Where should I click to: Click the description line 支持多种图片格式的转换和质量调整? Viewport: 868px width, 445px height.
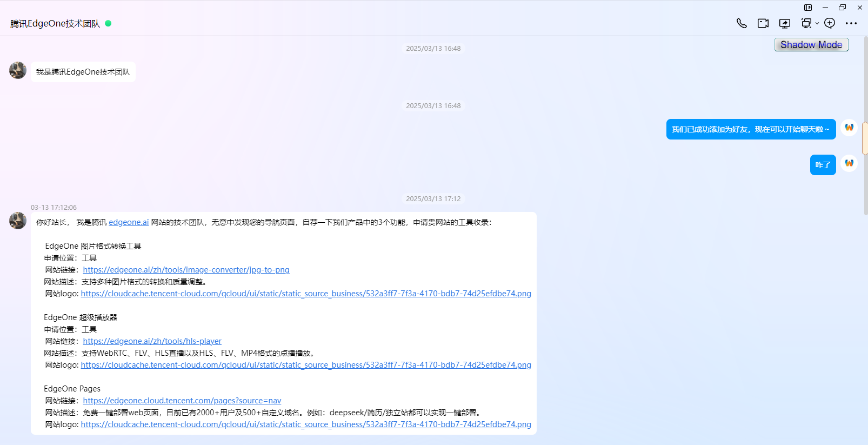pyautogui.click(x=127, y=282)
